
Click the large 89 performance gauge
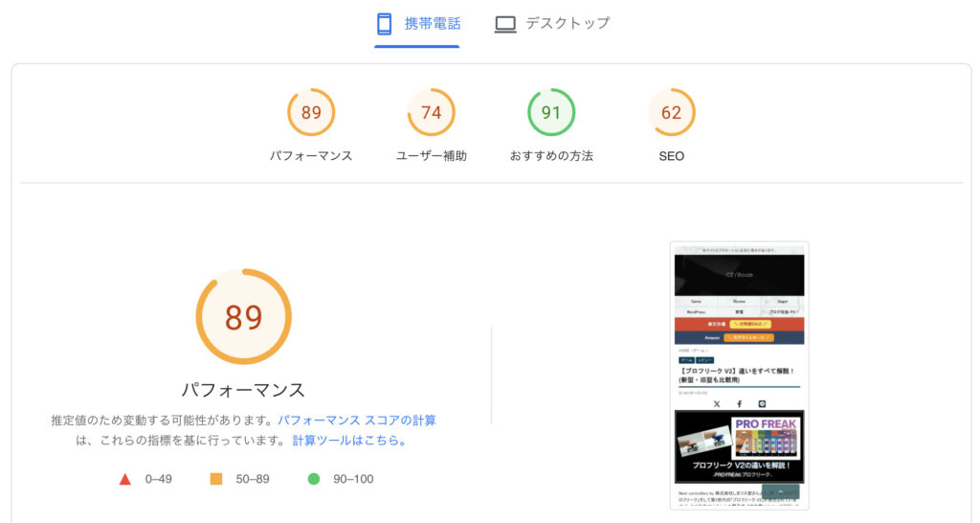(x=243, y=316)
